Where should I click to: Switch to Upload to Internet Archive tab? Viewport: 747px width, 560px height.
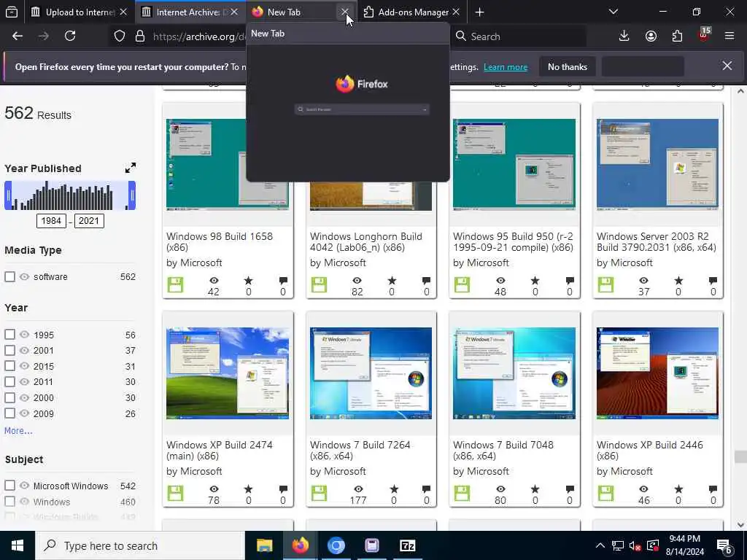[80, 12]
